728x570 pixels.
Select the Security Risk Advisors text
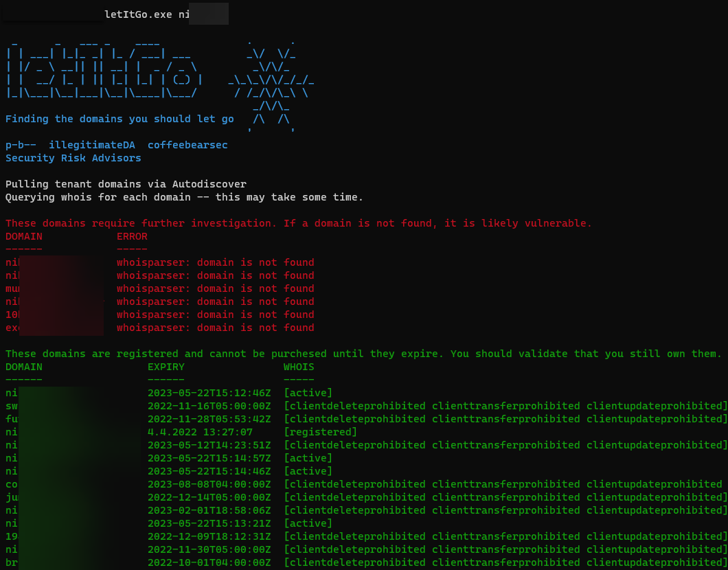point(73,158)
